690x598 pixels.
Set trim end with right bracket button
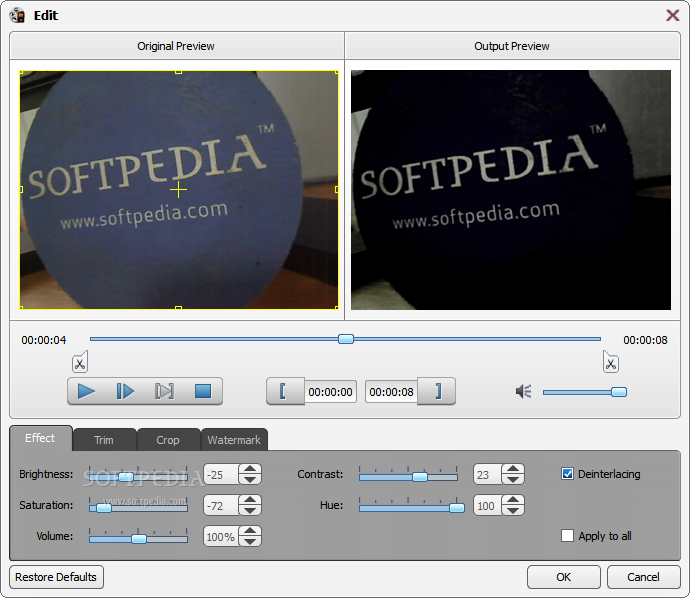(x=437, y=391)
